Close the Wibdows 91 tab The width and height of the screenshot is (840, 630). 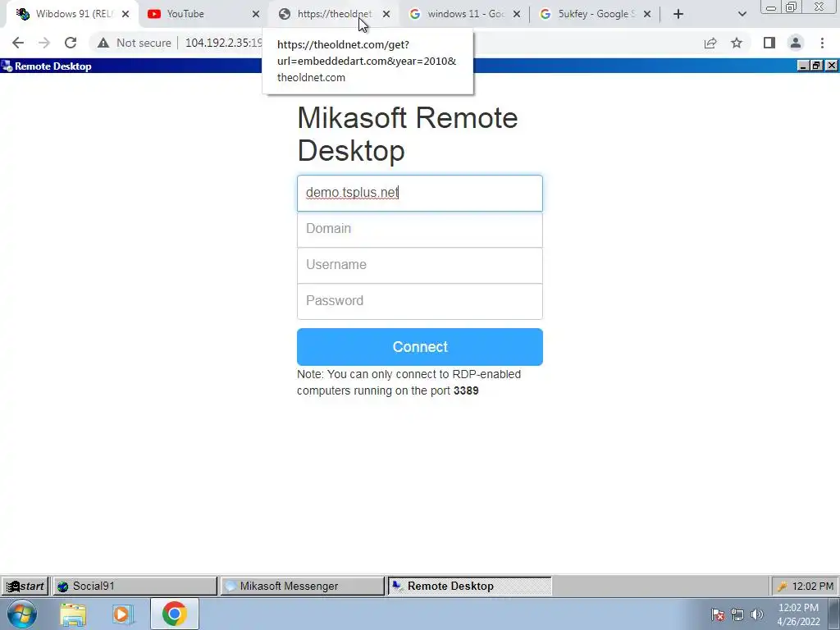pos(126,14)
